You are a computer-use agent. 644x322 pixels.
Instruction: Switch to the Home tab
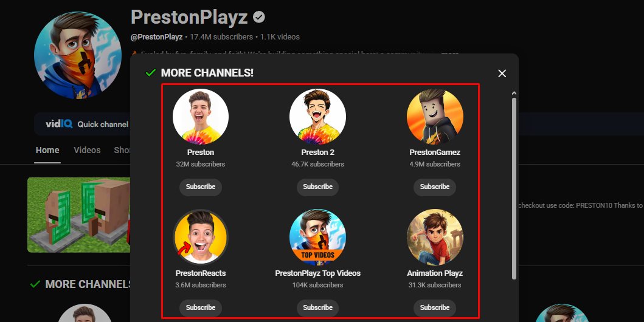pyautogui.click(x=47, y=151)
